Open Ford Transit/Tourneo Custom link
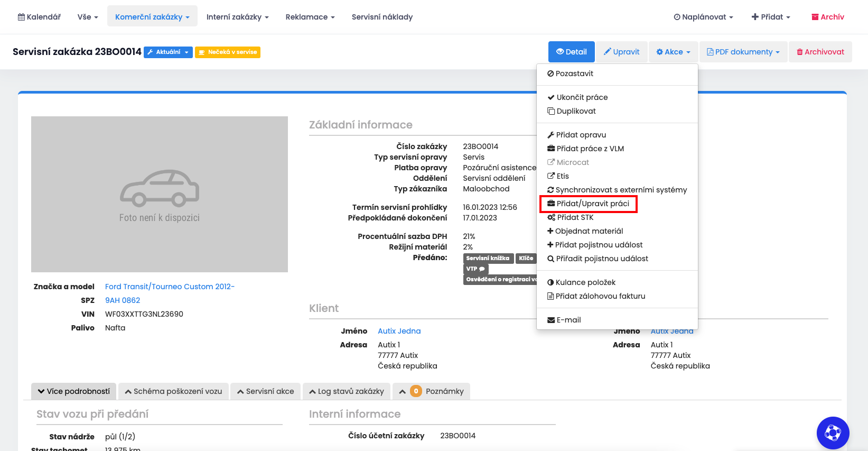This screenshot has width=868, height=451. [170, 287]
